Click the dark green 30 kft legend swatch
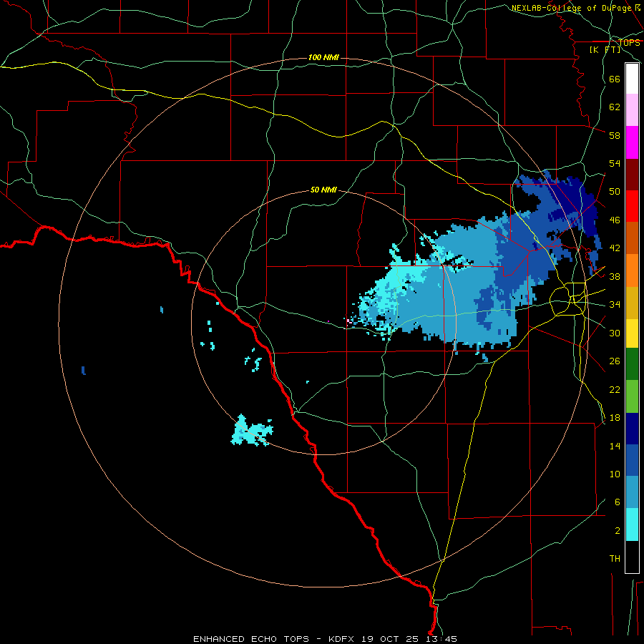Viewport: 644px width, 644px height. coord(632,364)
